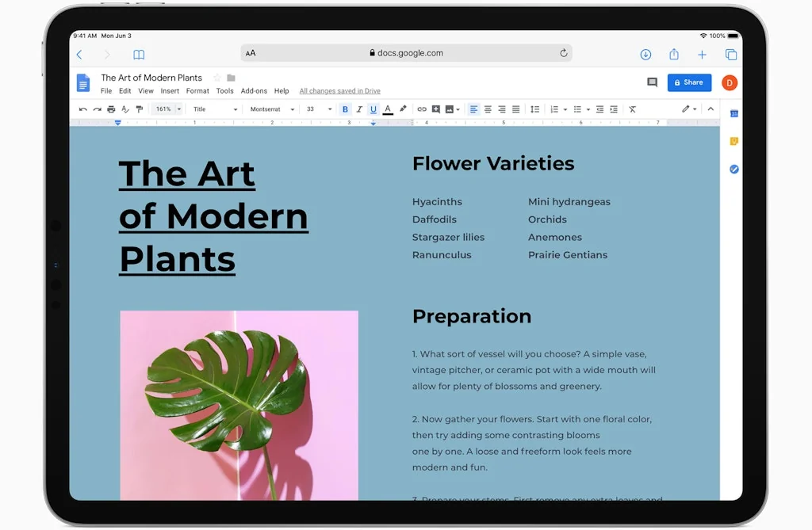
Task: Open the Insert menu
Action: [170, 90]
